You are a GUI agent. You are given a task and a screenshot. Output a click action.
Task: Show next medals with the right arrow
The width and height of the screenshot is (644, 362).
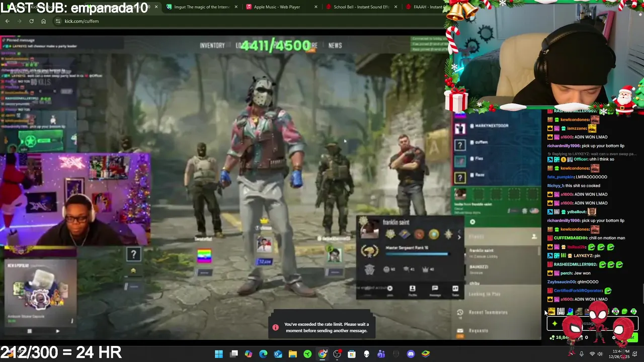tap(459, 236)
